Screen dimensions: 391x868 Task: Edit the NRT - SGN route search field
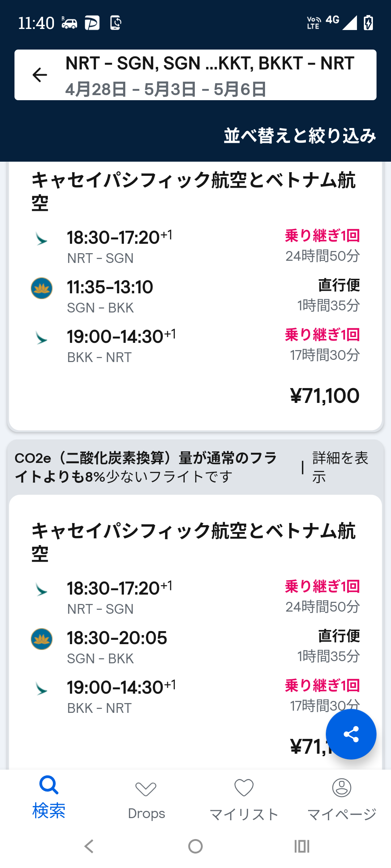tap(210, 75)
